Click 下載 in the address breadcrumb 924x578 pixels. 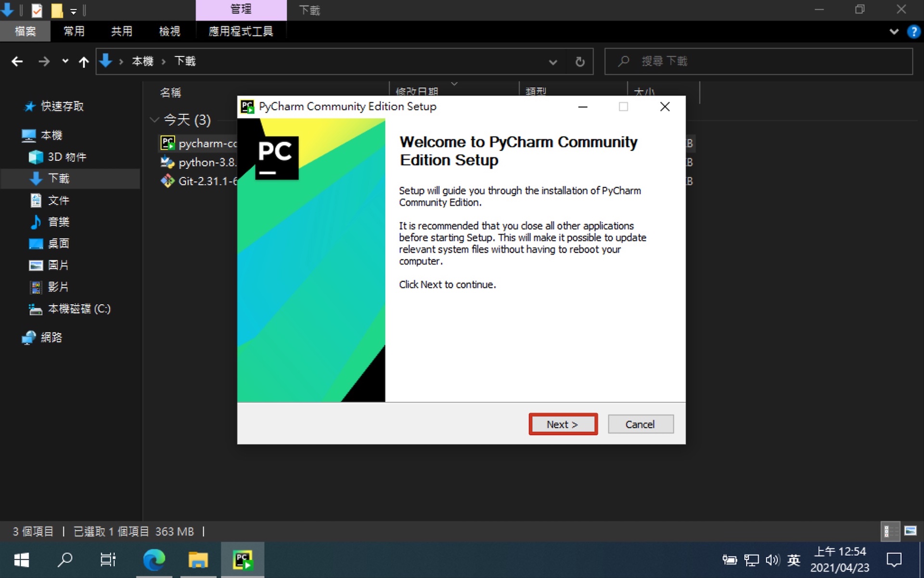pos(185,61)
